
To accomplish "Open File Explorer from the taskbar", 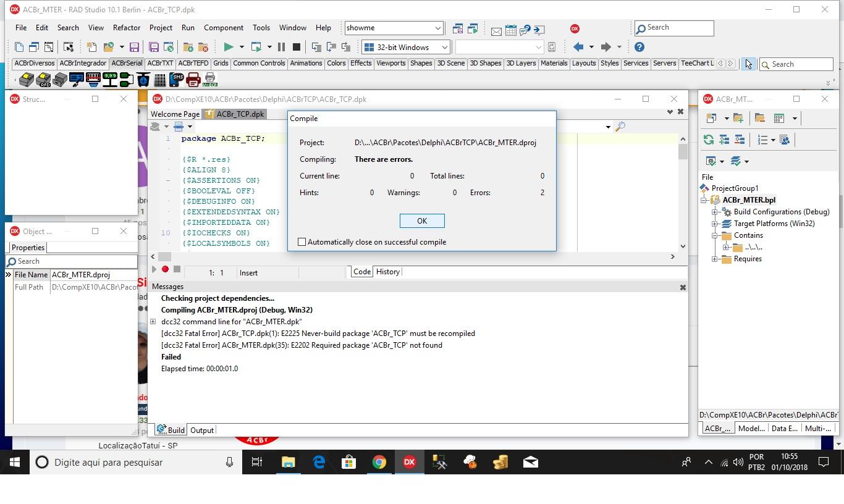I will click(288, 462).
